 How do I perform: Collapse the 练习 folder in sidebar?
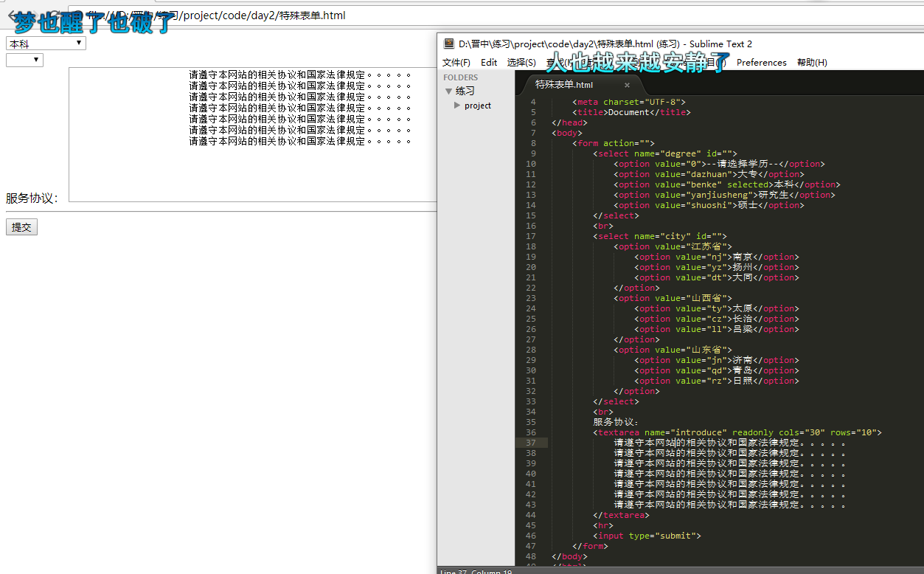click(448, 91)
